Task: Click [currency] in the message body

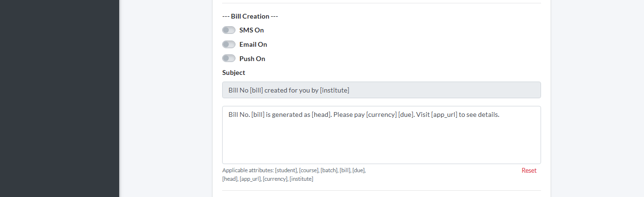Action: pyautogui.click(x=381, y=115)
